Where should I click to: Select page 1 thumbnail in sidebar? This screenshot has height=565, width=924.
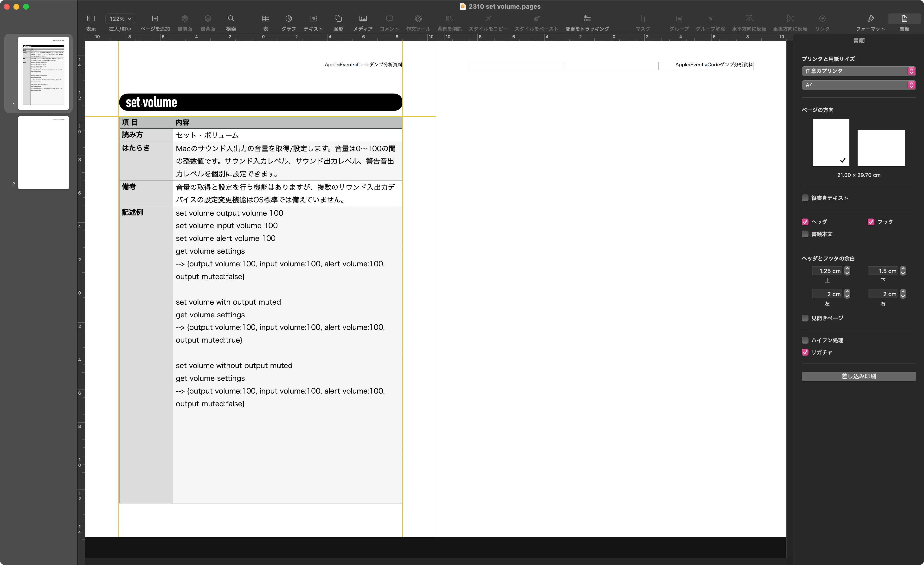pyautogui.click(x=44, y=73)
